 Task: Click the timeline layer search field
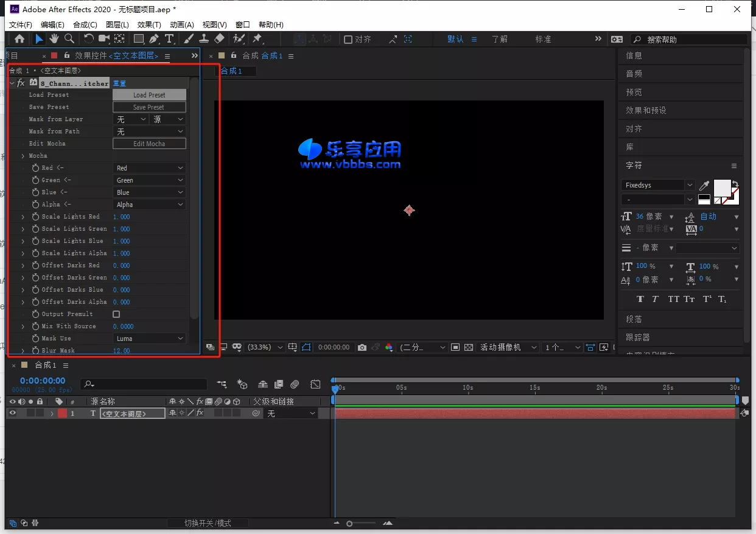(x=144, y=384)
